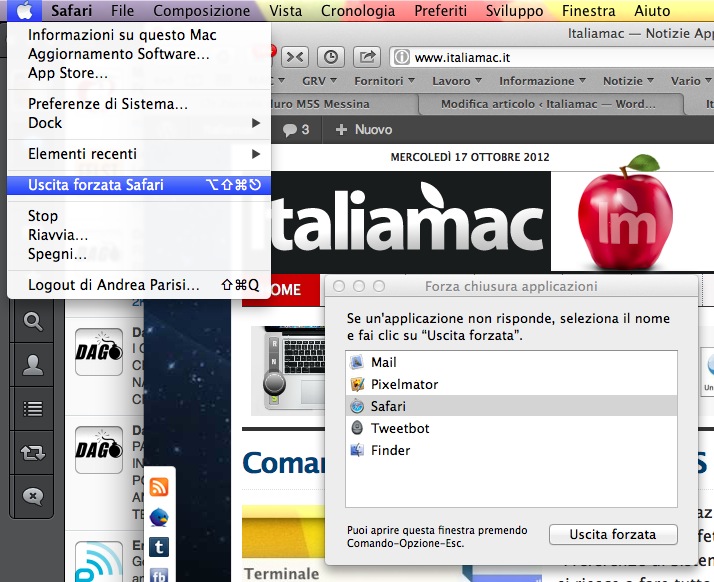The image size is (714, 582).
Task: Click the Tweetbot profile person sidebar icon
Action: tap(33, 365)
